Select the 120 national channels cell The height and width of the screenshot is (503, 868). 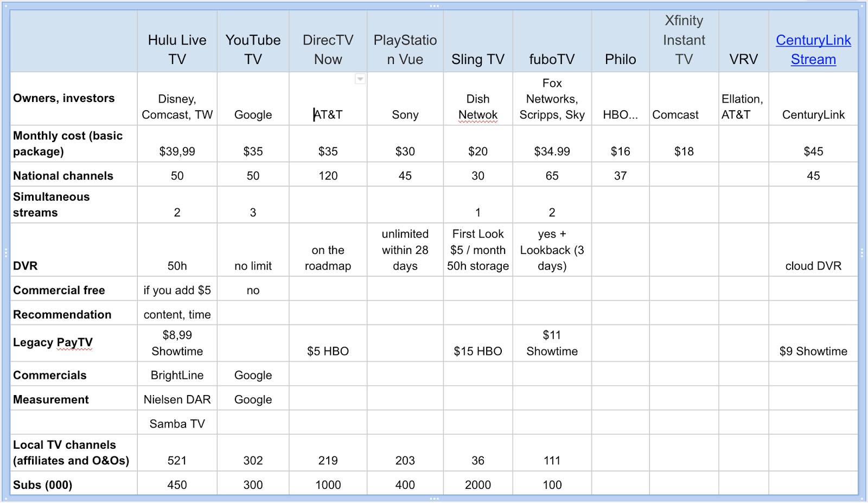coord(328,174)
